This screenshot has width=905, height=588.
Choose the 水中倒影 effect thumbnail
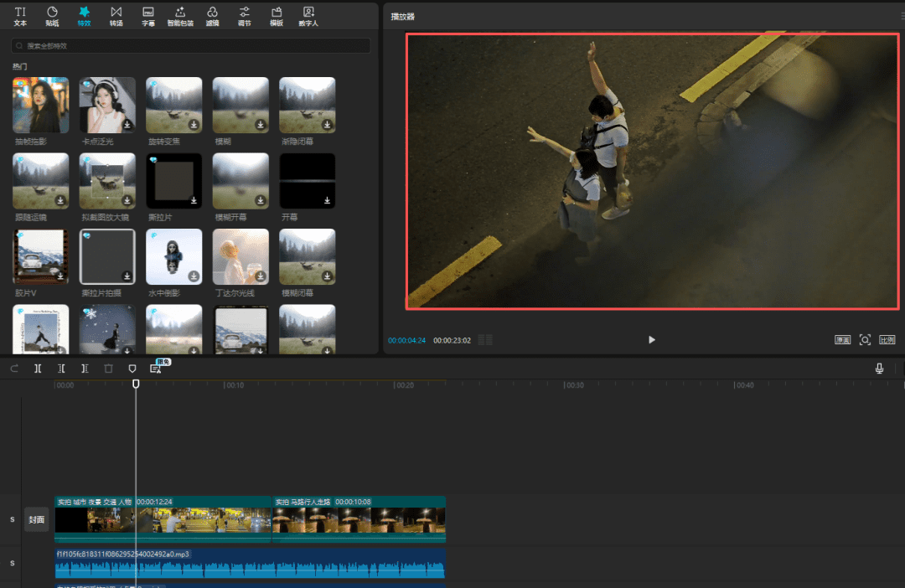[173, 256]
